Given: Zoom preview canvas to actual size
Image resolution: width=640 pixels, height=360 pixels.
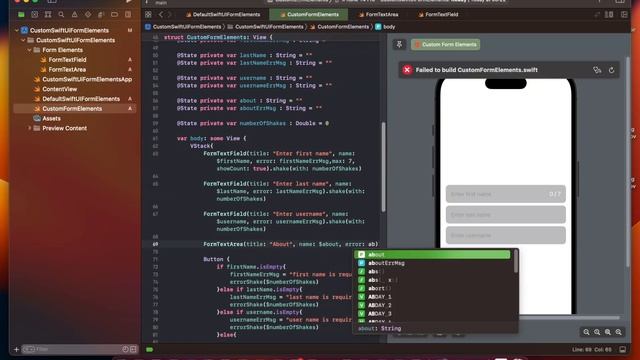Looking at the screenshot, I should 597,332.
